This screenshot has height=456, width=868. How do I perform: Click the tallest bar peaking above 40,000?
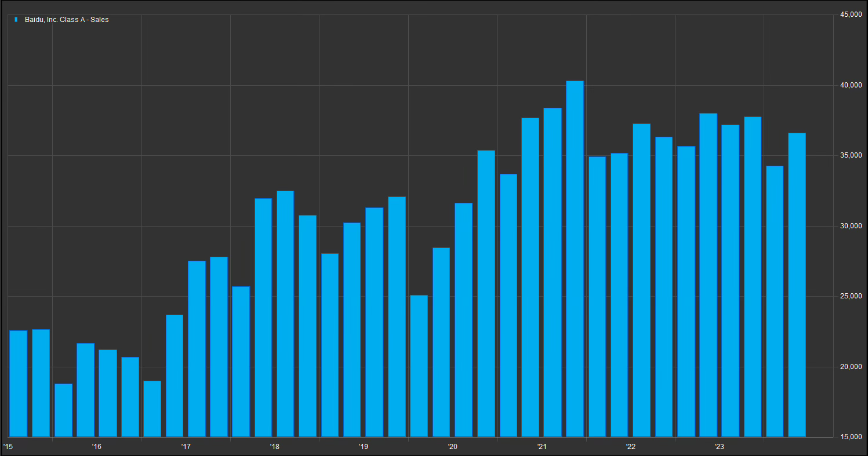click(x=575, y=258)
